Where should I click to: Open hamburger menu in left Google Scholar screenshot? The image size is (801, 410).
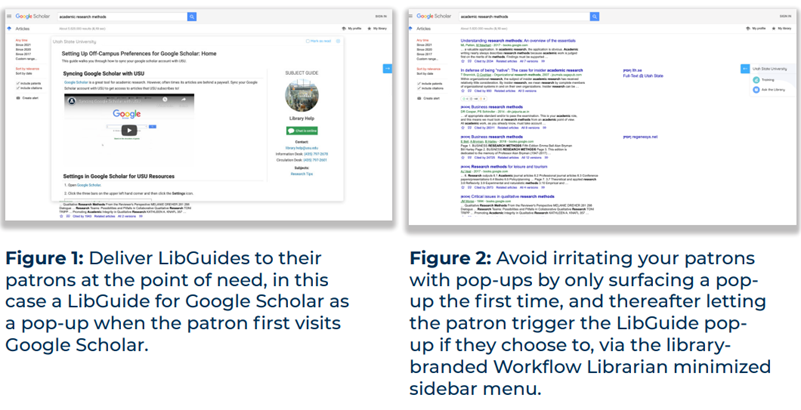pyautogui.click(x=9, y=16)
